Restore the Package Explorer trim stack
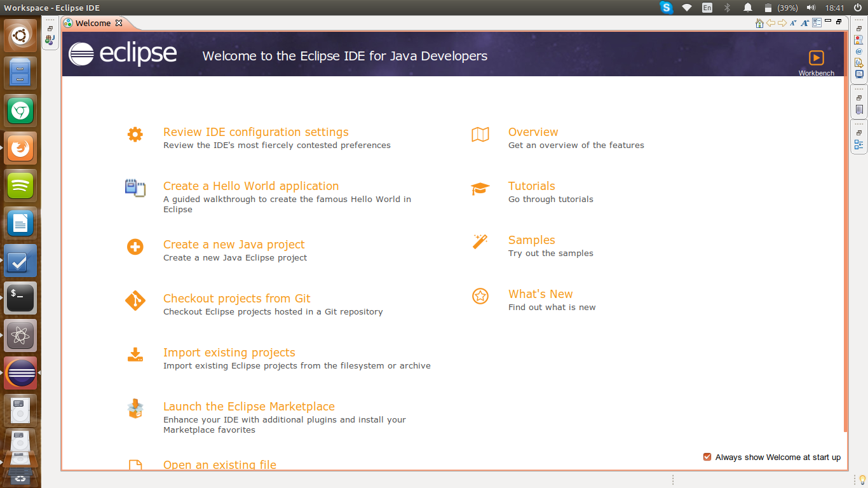 (50, 29)
